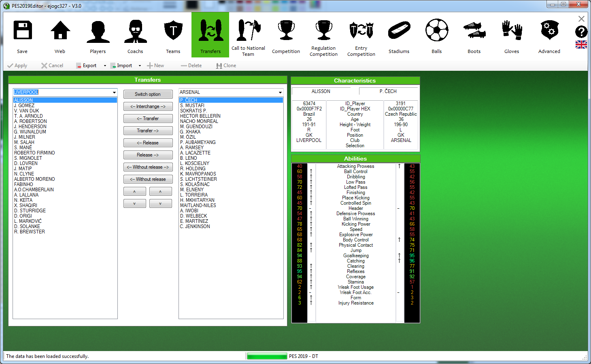Image resolution: width=591 pixels, height=364 pixels.
Task: Open the Players section icon
Action: click(x=98, y=32)
